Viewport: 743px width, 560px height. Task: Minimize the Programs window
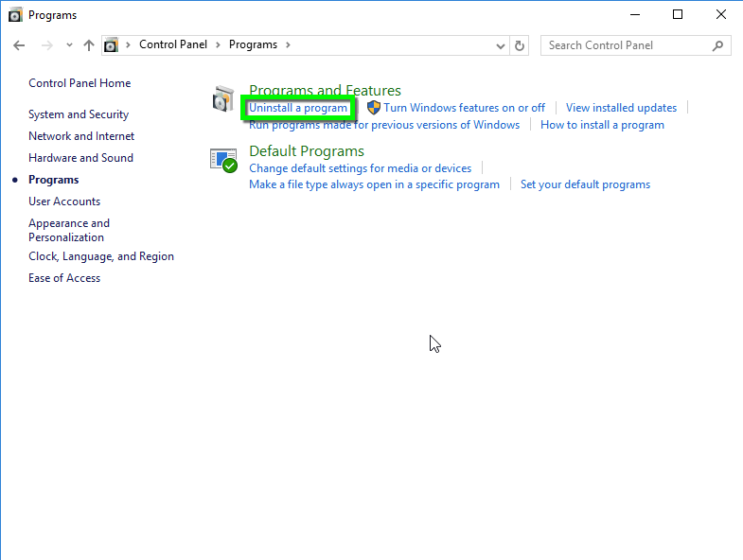point(635,15)
